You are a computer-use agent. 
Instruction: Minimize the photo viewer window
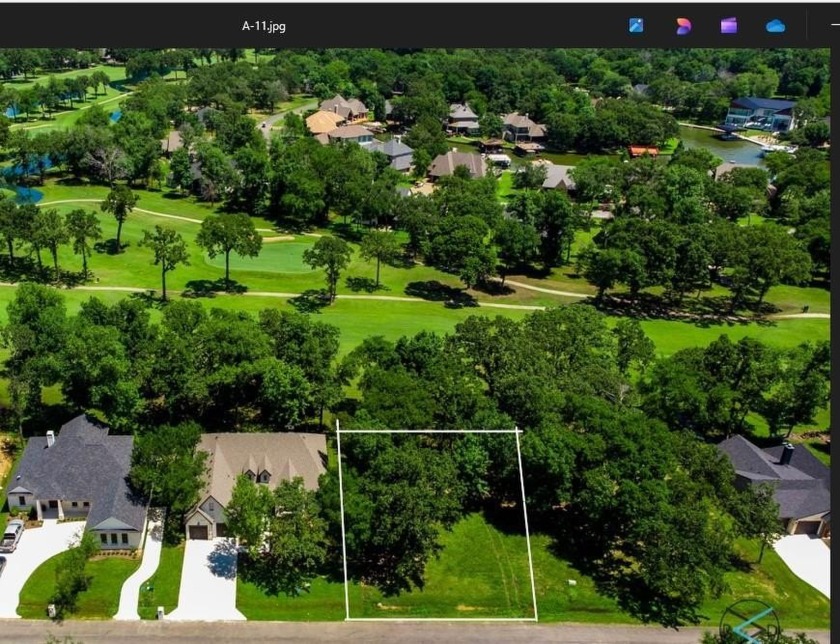(x=833, y=26)
